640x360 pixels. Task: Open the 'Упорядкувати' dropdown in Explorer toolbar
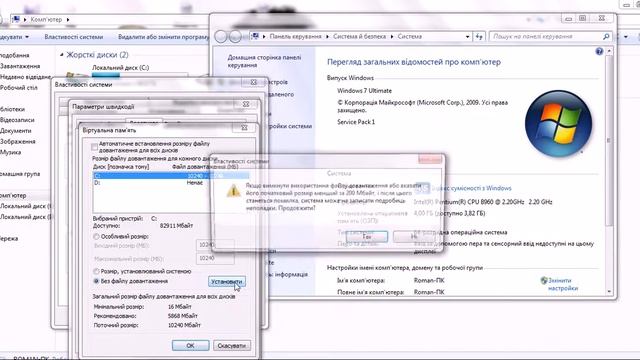15,37
